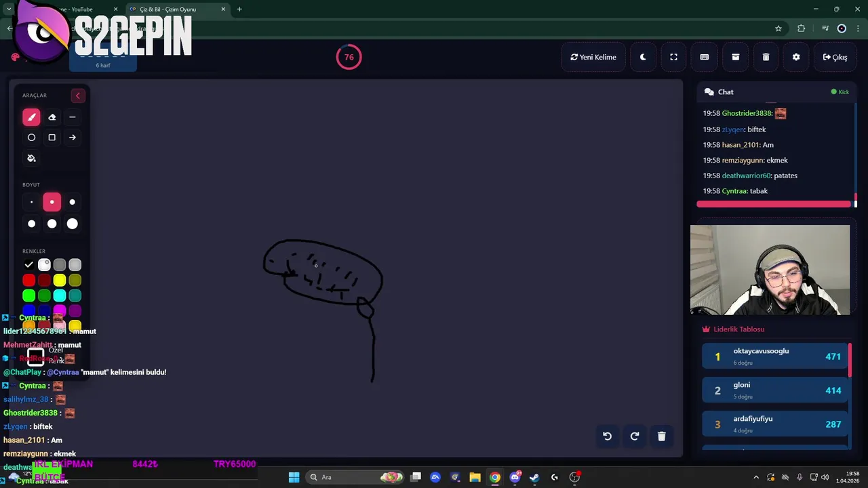The height and width of the screenshot is (488, 868).
Task: Select ardafiyufiyu leaderboard row
Action: [x=774, y=424]
